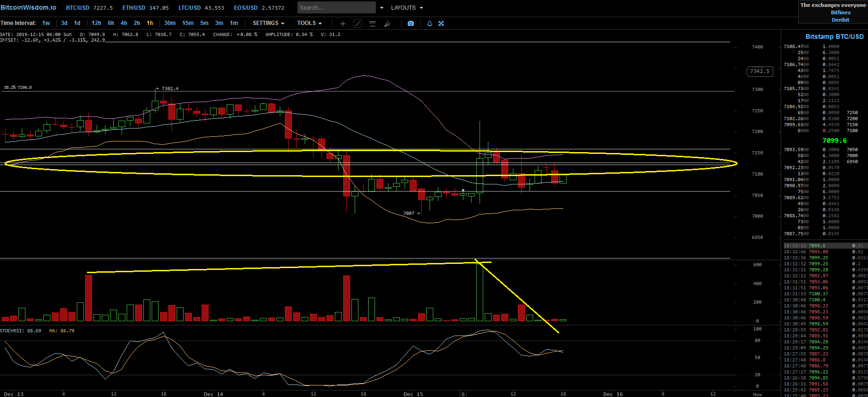The height and width of the screenshot is (397, 868).
Task: Select the horizontal lines drawing tool
Action: tap(372, 24)
